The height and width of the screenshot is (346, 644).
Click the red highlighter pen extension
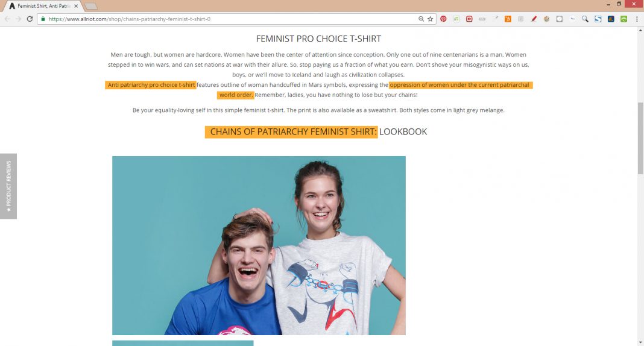(534, 19)
